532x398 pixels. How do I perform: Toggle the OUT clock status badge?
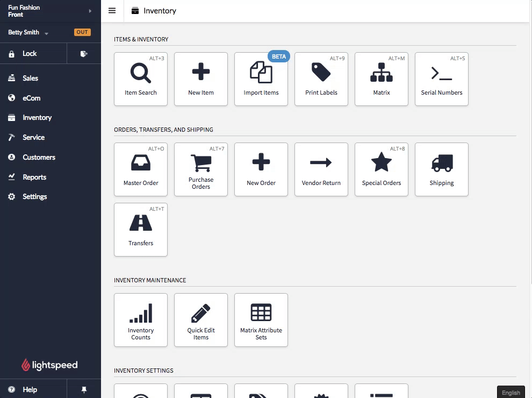(82, 32)
